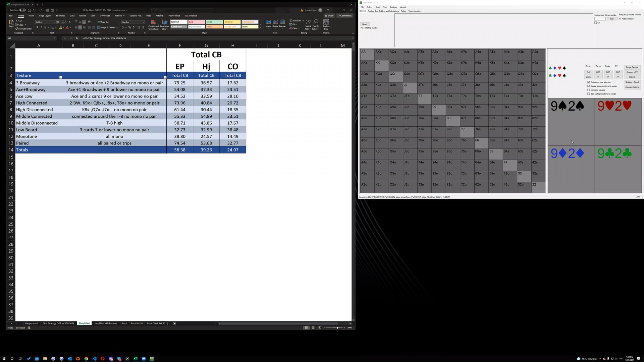
Task: Open Sort & Filter icon
Action: coord(308,22)
